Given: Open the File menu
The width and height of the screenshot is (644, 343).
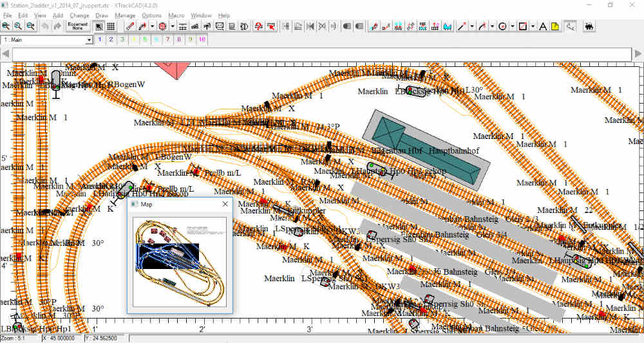Looking at the screenshot, I should click(7, 15).
